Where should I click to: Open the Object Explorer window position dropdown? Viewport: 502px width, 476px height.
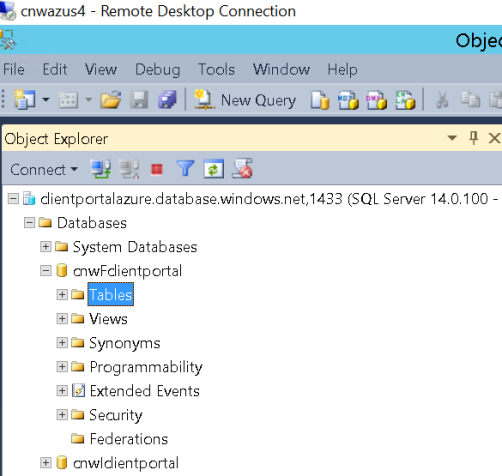pyautogui.click(x=452, y=138)
